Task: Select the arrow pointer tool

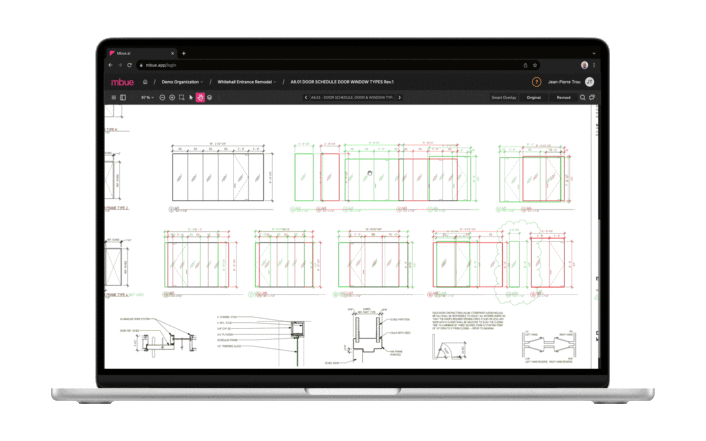Action: coord(190,98)
